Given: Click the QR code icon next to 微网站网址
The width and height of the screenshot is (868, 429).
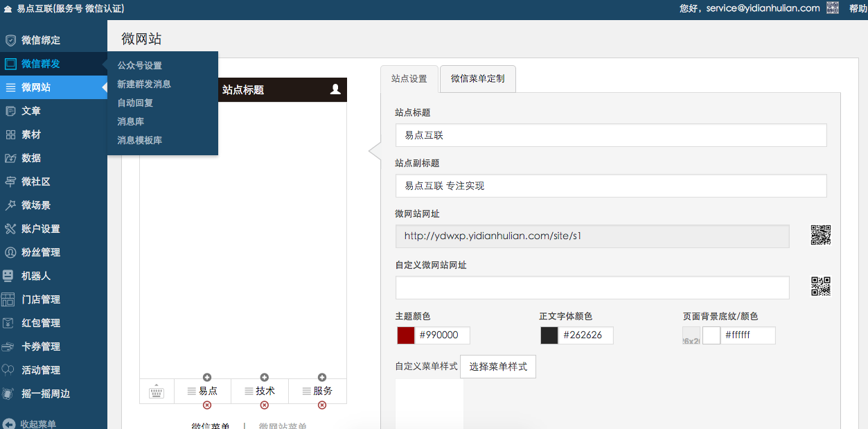Looking at the screenshot, I should click(820, 236).
